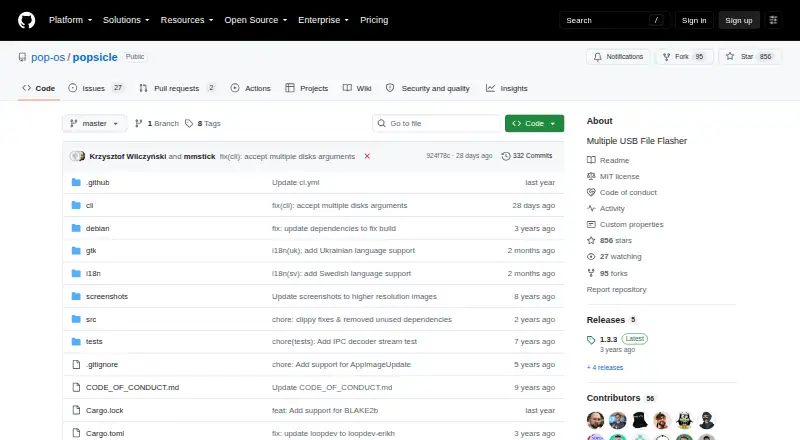Image resolution: width=800 pixels, height=440 pixels.
Task: Open the .github folder
Action: point(97,182)
